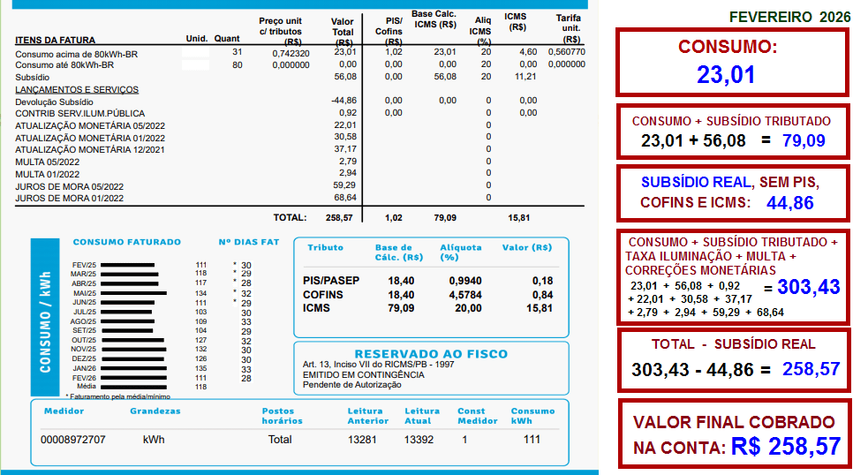Select the MAI/25 consumption bar
Image resolution: width=868 pixels, height=475 pixels.
133,293
